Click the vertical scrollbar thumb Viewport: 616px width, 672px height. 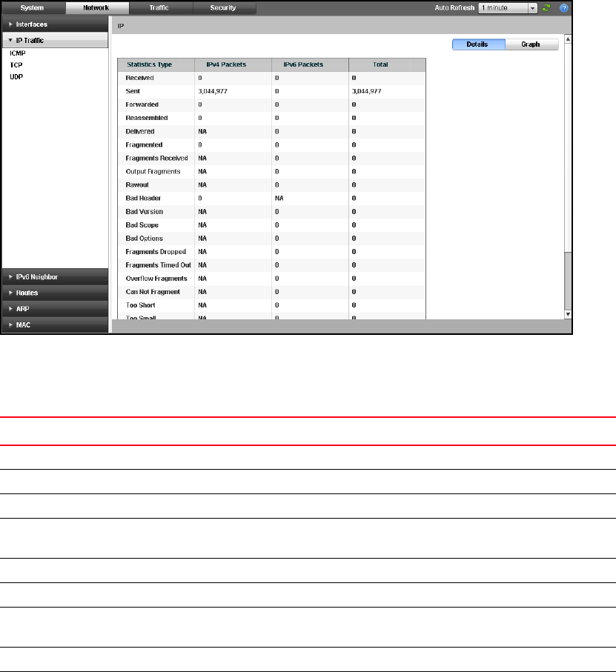(568, 281)
